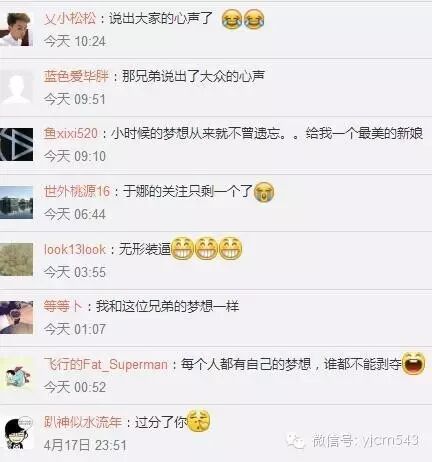Click the username 鱼xixi520
432x462 pixels.
point(71,133)
